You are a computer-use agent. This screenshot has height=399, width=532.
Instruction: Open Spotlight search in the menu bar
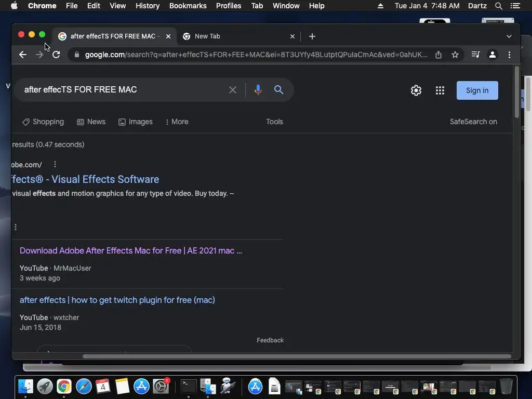pyautogui.click(x=498, y=6)
